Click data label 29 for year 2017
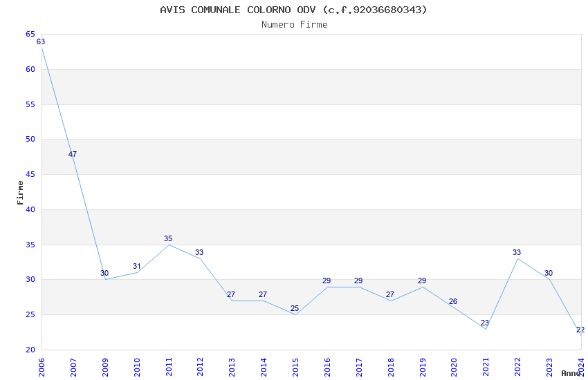The image size is (588, 380). [x=358, y=281]
